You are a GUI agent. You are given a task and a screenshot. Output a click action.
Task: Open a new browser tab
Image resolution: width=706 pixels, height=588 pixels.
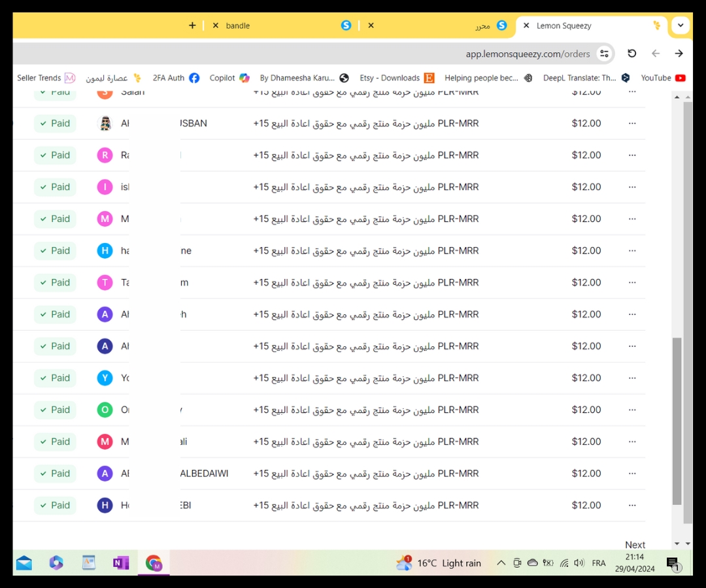[x=192, y=25]
